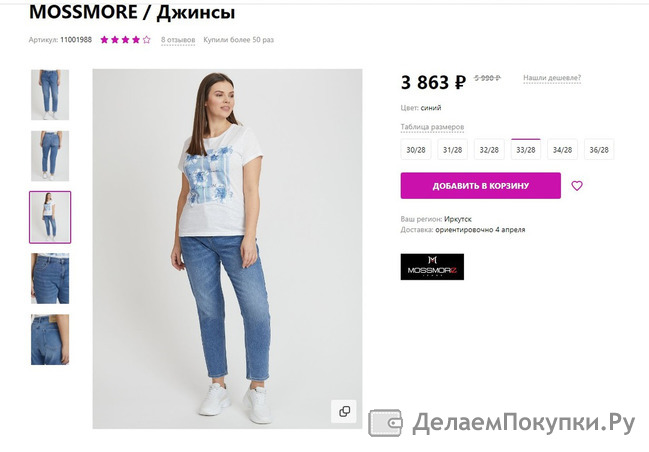Screen dimensions: 649x452
Task: Choose the 33/28 size option
Action: pos(526,149)
